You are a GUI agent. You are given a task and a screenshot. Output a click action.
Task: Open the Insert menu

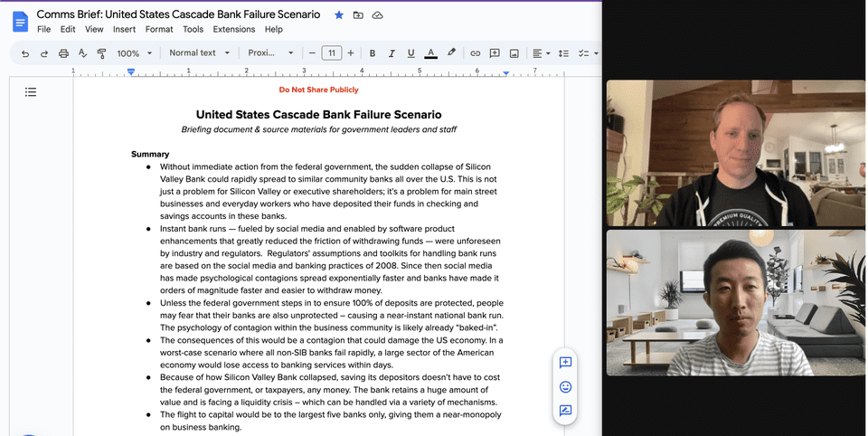click(x=124, y=29)
